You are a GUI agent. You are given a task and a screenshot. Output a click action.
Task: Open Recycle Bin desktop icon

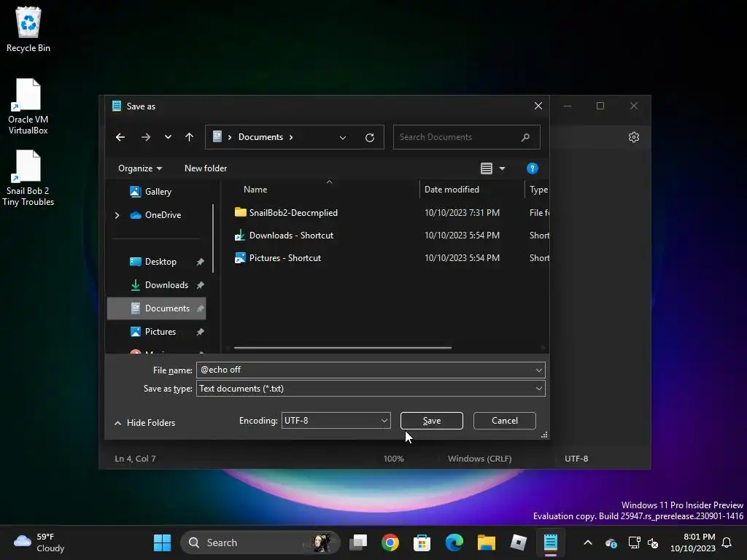pos(28,29)
